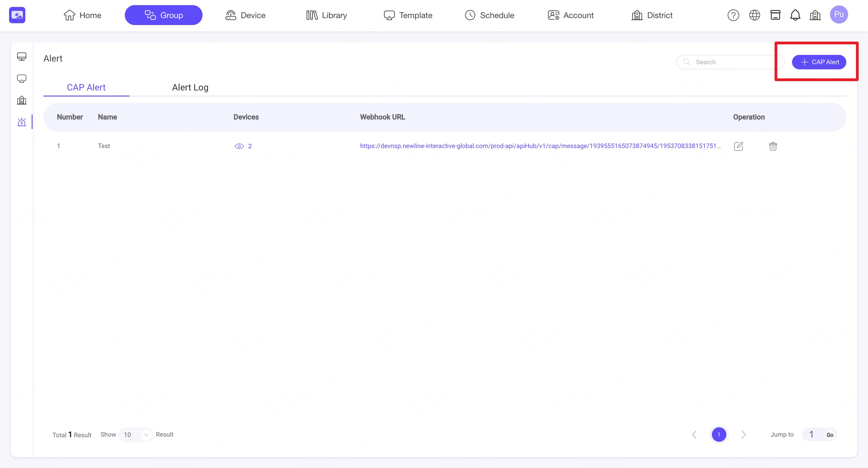
Task: Open the help question mark icon
Action: point(733,15)
